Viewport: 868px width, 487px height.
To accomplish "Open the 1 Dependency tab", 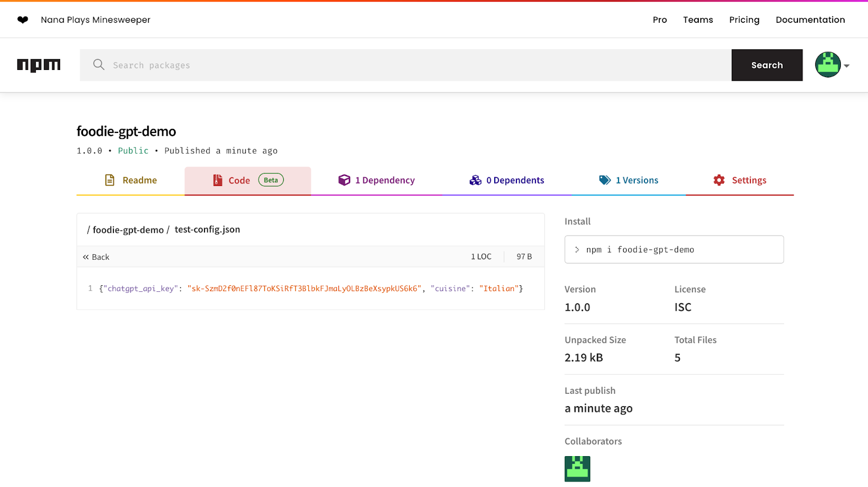I will click(x=376, y=181).
